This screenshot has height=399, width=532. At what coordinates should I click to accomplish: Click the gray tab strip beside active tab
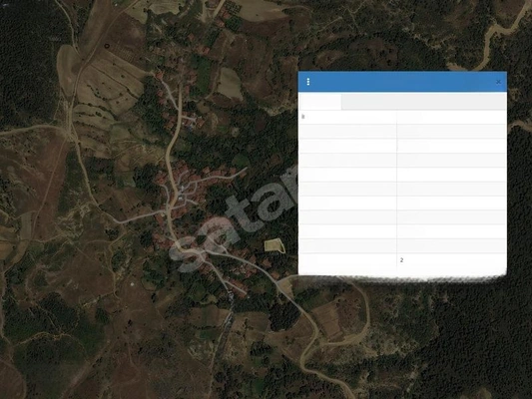(x=424, y=102)
